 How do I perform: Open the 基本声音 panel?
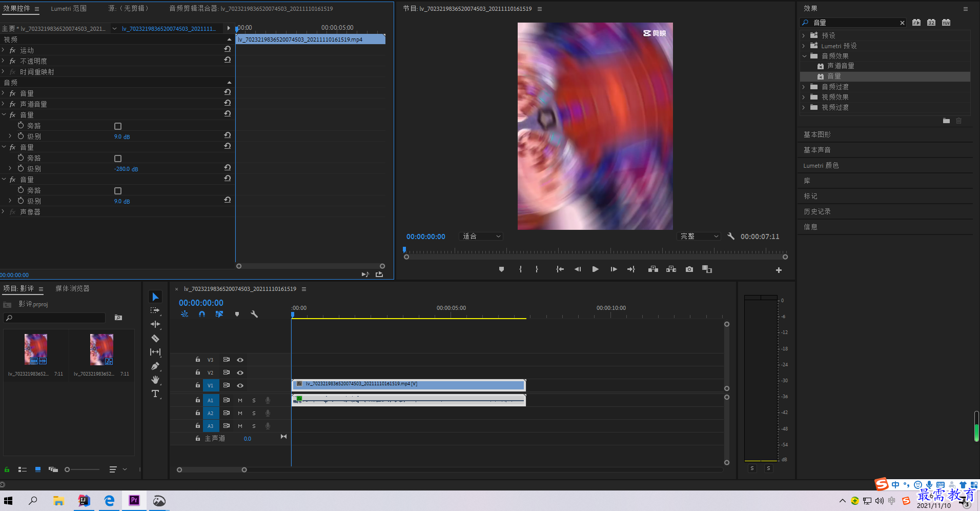pyautogui.click(x=817, y=150)
